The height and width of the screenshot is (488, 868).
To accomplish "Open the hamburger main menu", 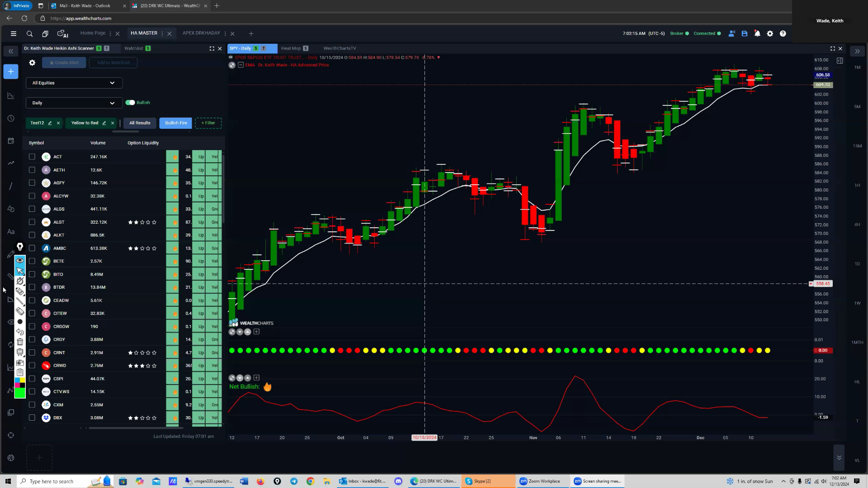I will pyautogui.click(x=14, y=33).
